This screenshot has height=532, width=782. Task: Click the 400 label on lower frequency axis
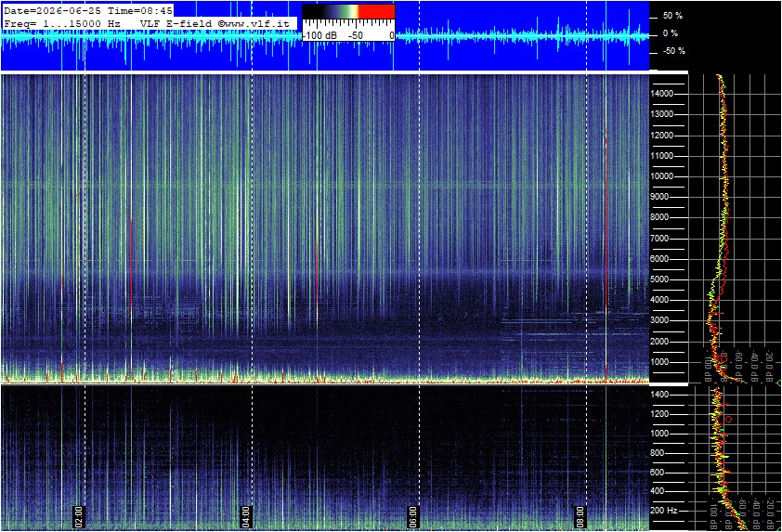point(658,491)
